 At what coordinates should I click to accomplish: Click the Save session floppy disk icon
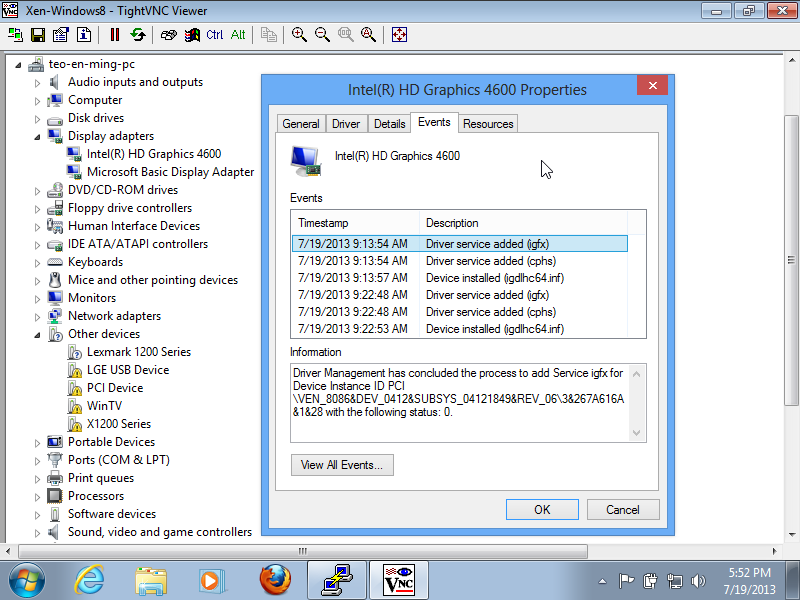38,35
